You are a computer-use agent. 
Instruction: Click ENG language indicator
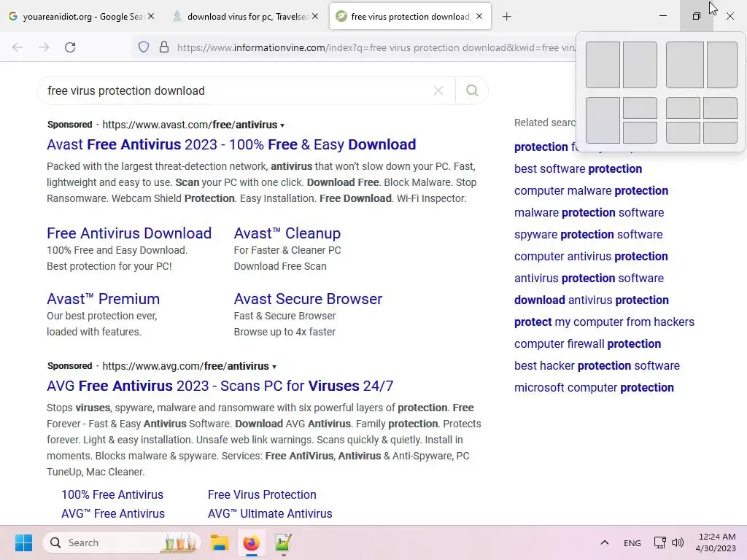632,542
